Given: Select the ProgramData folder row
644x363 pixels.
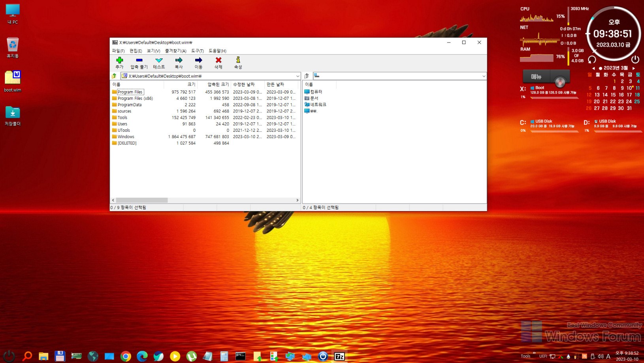Looking at the screenshot, I should tap(205, 105).
